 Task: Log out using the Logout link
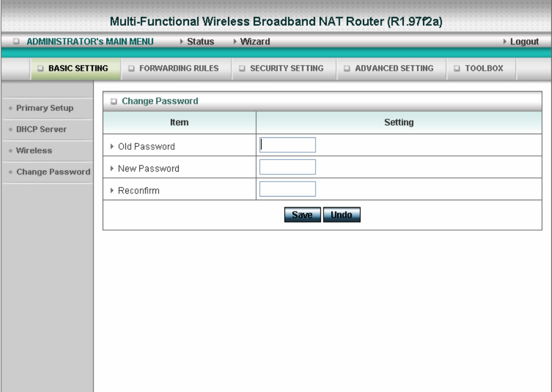point(524,41)
